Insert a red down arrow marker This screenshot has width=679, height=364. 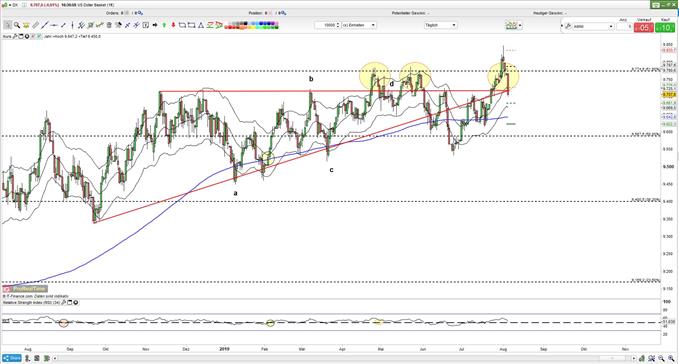pyautogui.click(x=173, y=25)
